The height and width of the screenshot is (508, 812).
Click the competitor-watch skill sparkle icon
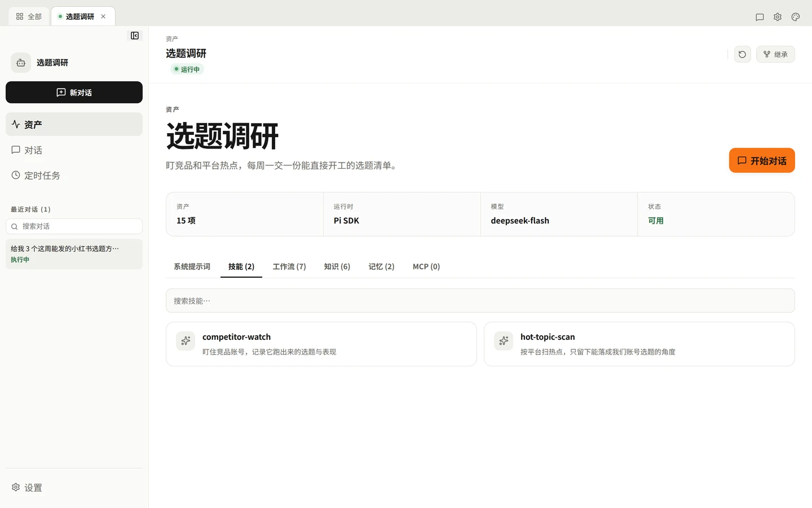coord(186,341)
